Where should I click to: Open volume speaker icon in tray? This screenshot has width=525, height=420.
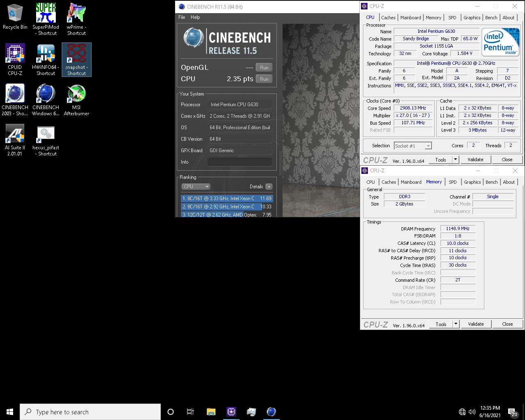472,412
